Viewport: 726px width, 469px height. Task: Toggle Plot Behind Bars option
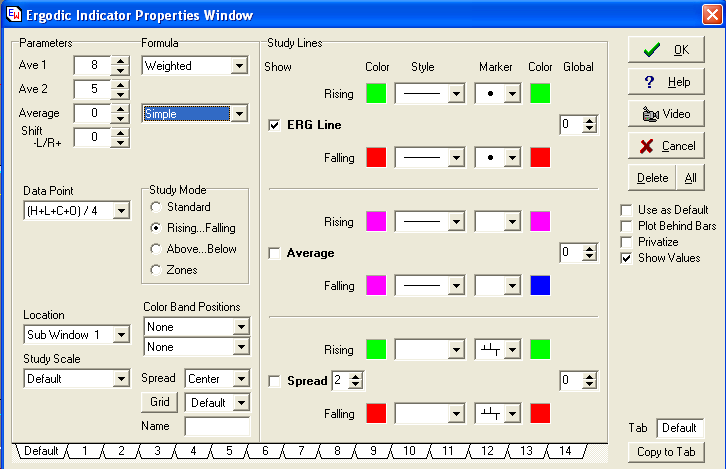click(x=626, y=226)
